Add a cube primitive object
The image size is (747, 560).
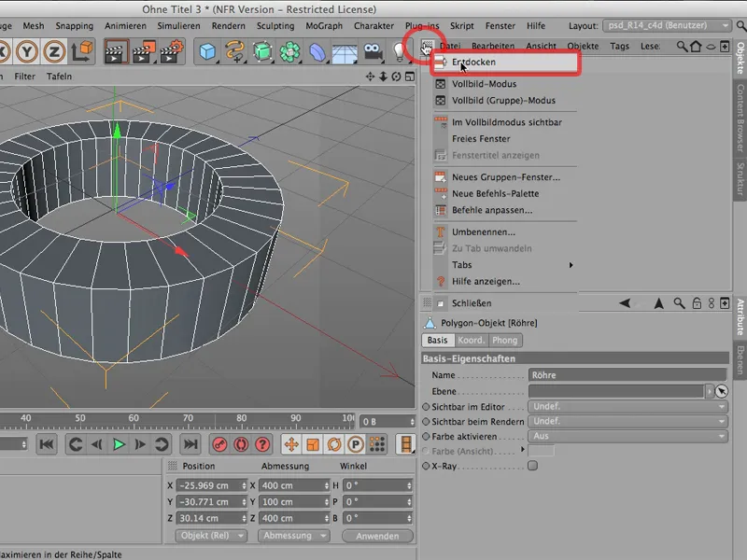pyautogui.click(x=207, y=51)
